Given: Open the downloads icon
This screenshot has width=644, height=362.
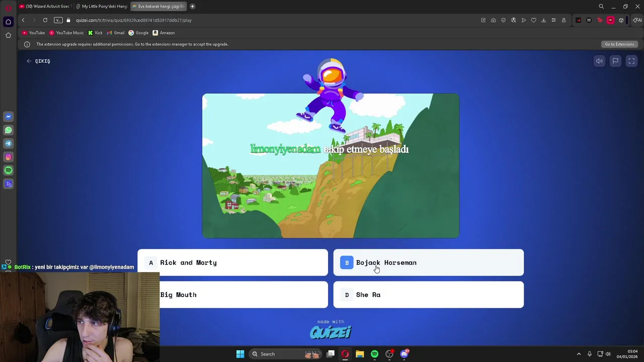Looking at the screenshot, I should pos(543,20).
